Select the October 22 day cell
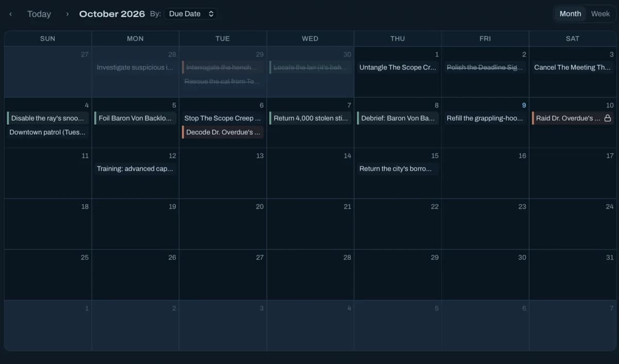The height and width of the screenshot is (364, 619). (x=398, y=224)
